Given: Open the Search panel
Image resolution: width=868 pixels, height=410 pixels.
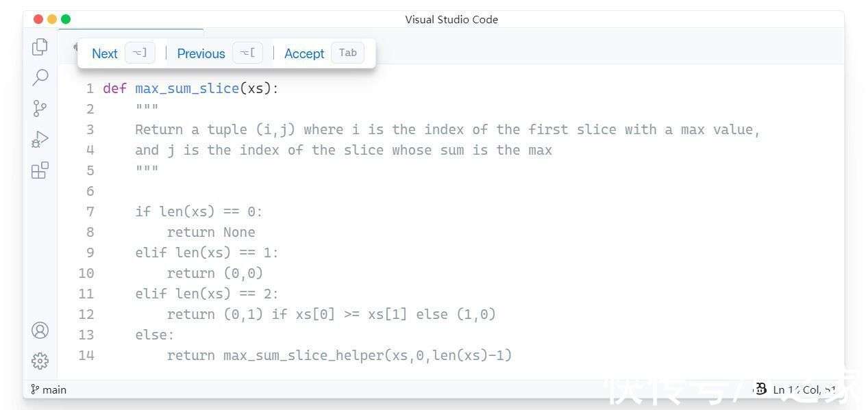Looking at the screenshot, I should click(39, 77).
